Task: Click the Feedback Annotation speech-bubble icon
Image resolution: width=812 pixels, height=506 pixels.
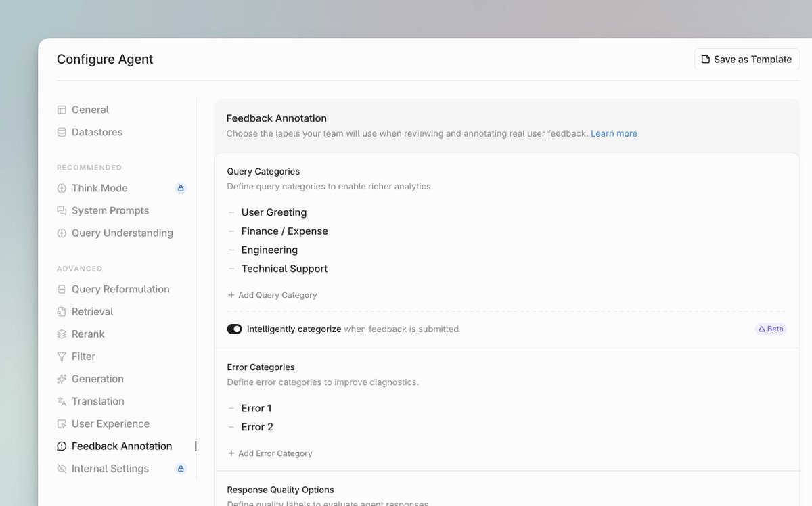Action: point(62,446)
